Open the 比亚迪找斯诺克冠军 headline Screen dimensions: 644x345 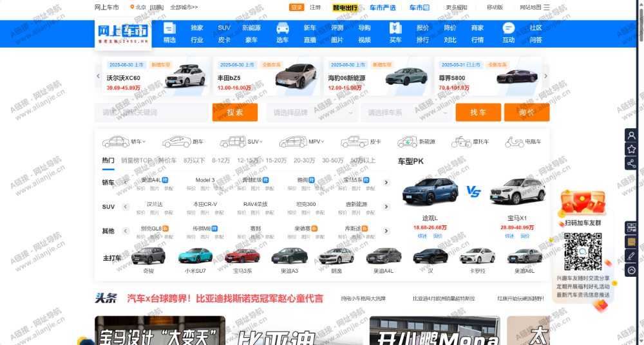[225, 299]
